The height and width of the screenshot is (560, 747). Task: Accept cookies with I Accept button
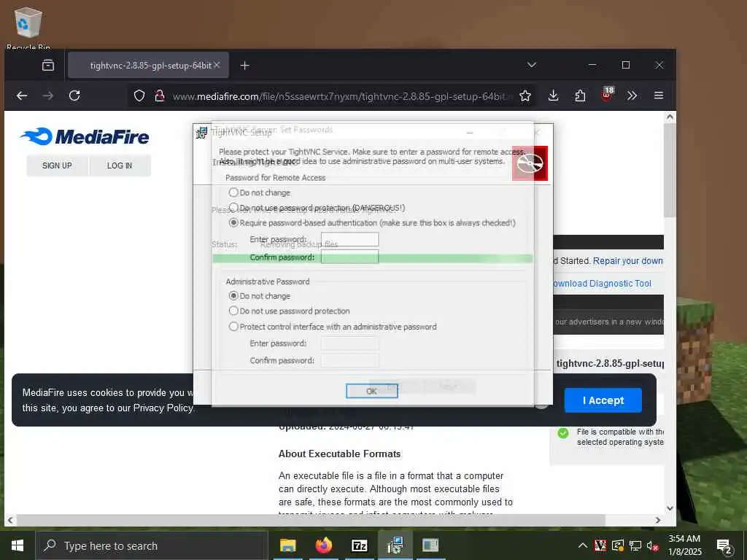603,400
